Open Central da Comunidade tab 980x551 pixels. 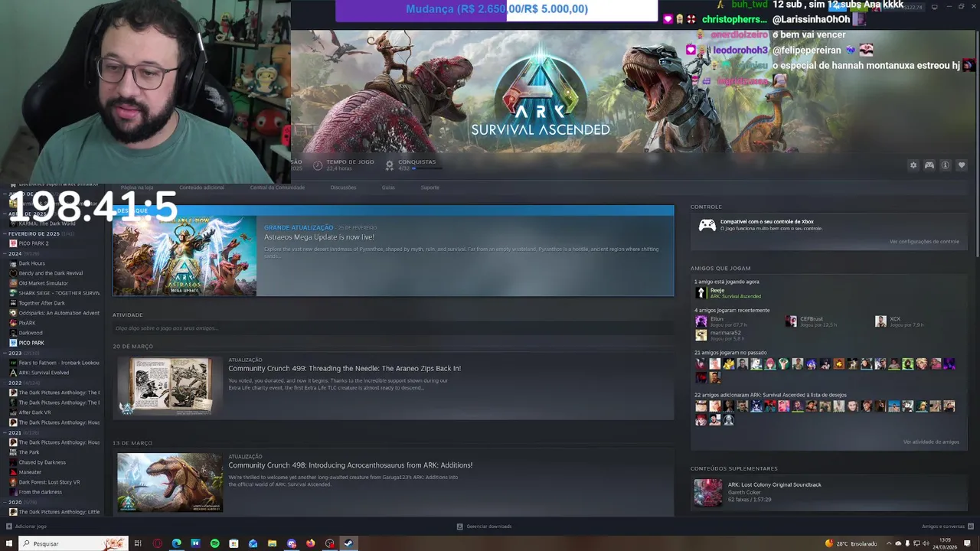(277, 187)
